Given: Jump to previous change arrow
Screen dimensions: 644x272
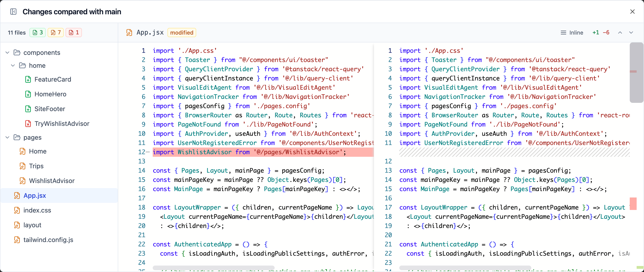Looking at the screenshot, I should 620,33.
